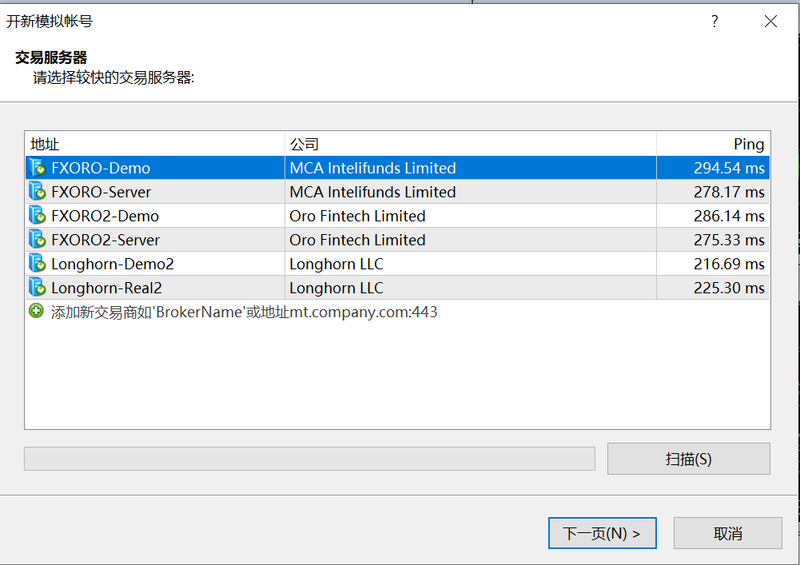Cancel the dialog with 取消

click(x=728, y=533)
